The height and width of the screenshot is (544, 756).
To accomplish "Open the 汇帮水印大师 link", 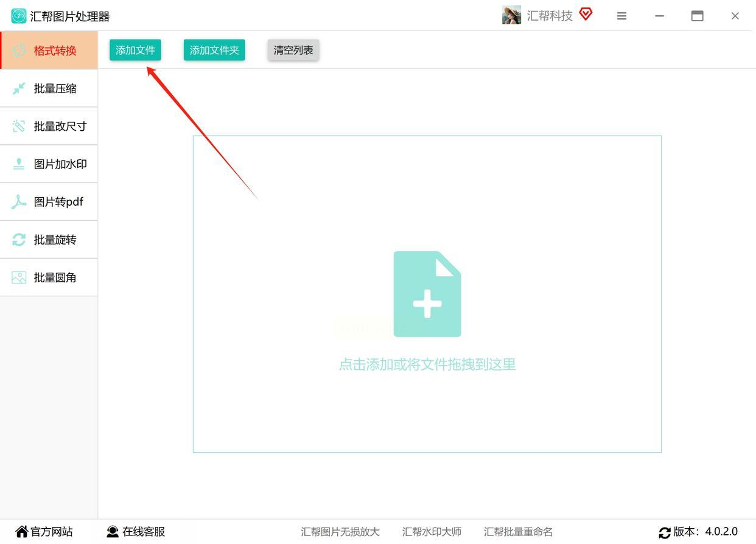I will [432, 532].
